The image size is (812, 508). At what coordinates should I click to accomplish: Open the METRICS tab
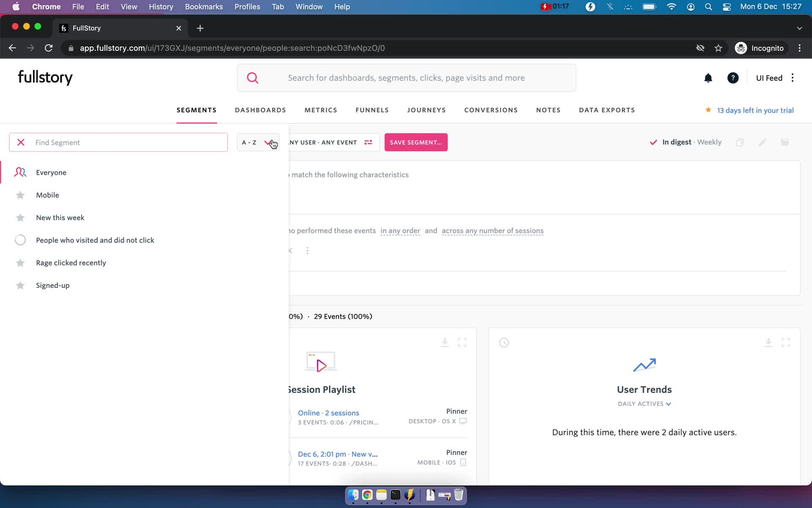(x=321, y=110)
